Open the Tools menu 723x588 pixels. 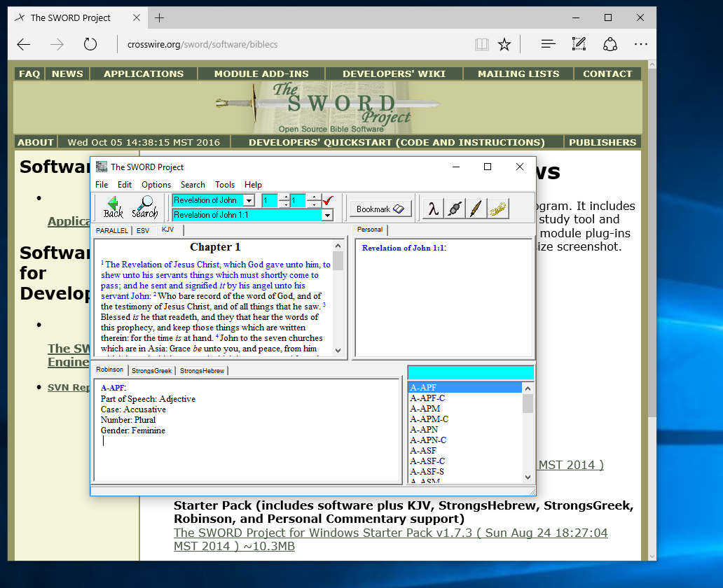[225, 185]
